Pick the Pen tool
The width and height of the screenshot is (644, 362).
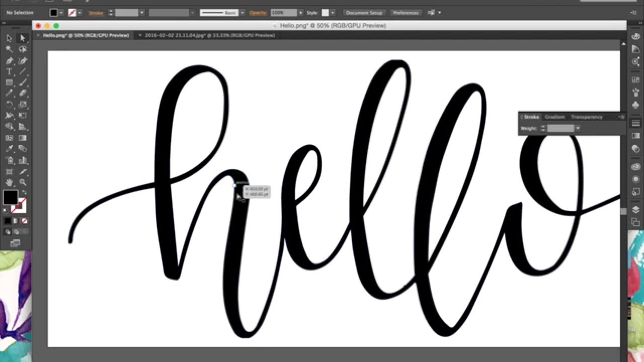(x=9, y=60)
